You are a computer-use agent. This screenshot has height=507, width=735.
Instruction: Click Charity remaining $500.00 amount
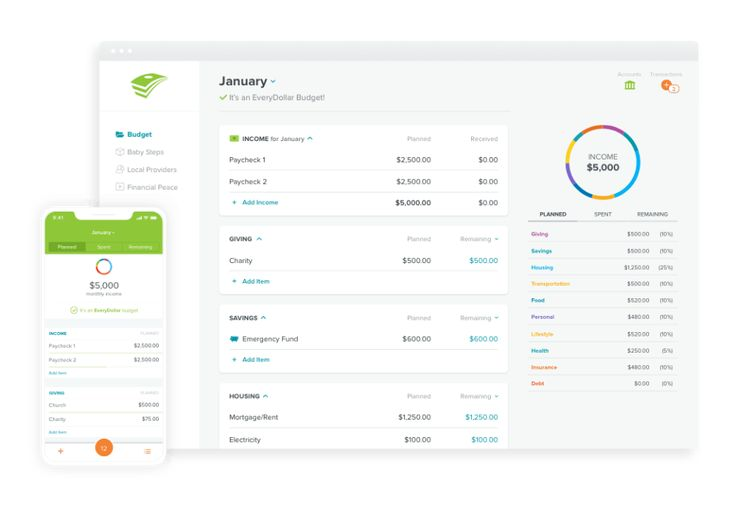[483, 261]
